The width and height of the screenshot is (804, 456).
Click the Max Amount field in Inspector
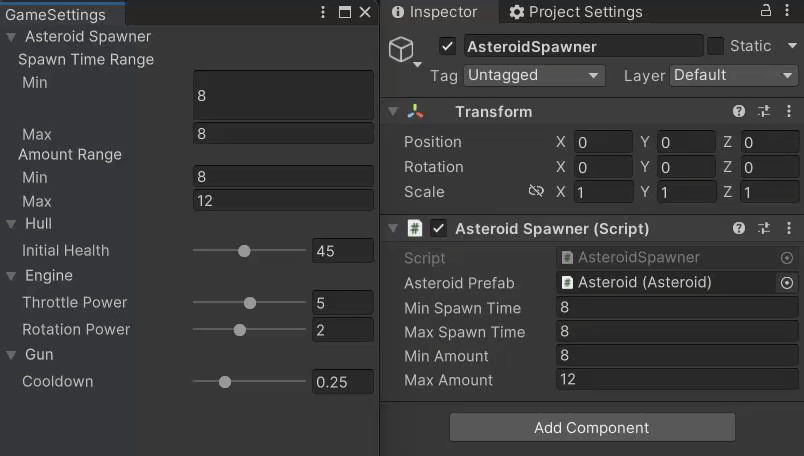point(677,380)
